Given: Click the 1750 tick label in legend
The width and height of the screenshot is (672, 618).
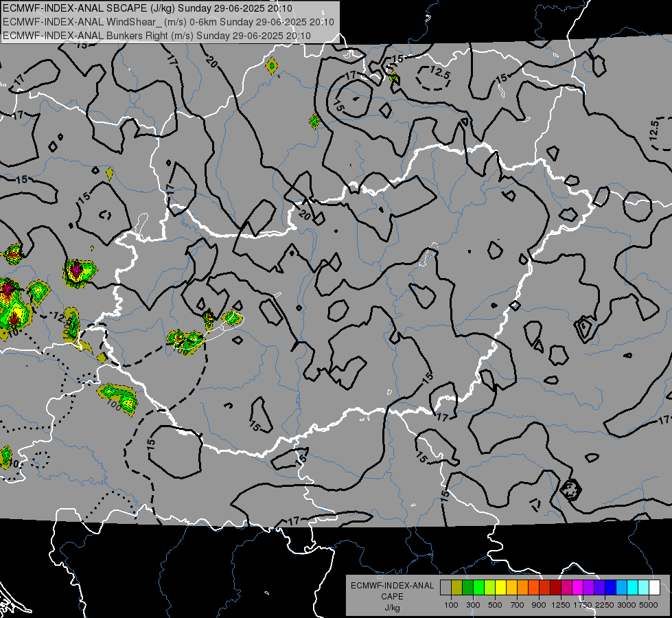Looking at the screenshot, I should [583, 605].
